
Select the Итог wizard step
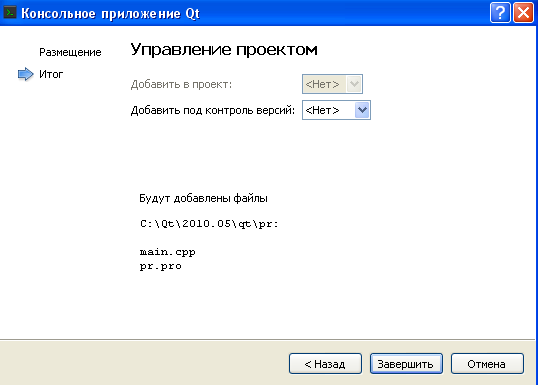tap(51, 74)
